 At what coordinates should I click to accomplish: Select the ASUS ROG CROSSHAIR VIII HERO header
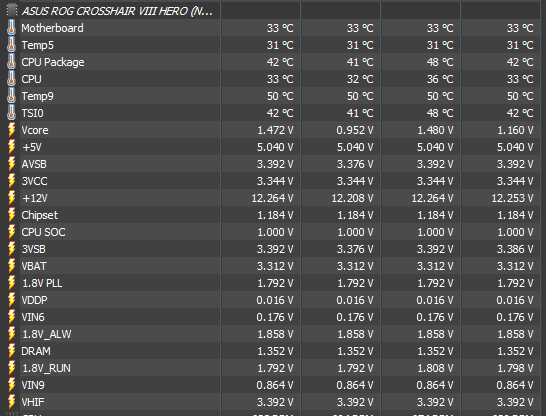(x=117, y=11)
